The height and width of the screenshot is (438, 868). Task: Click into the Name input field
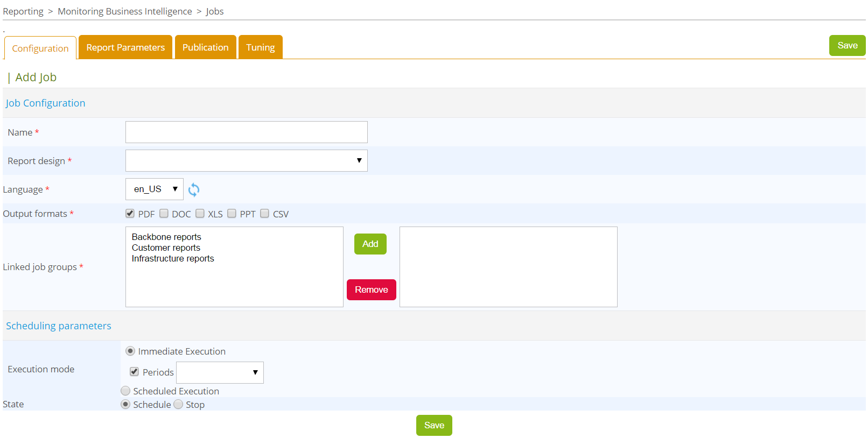(246, 132)
